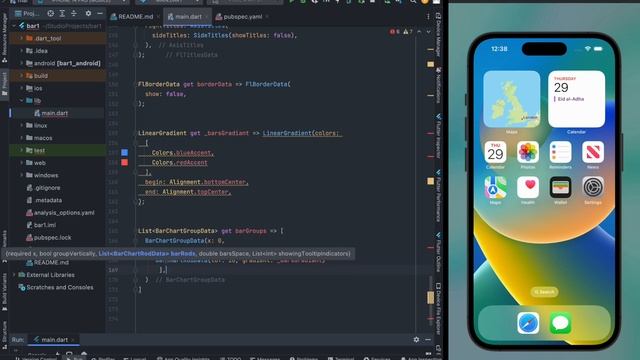Open Resource Manager side tool window
Image resolution: width=640 pixels, height=360 pixels.
[x=4, y=38]
